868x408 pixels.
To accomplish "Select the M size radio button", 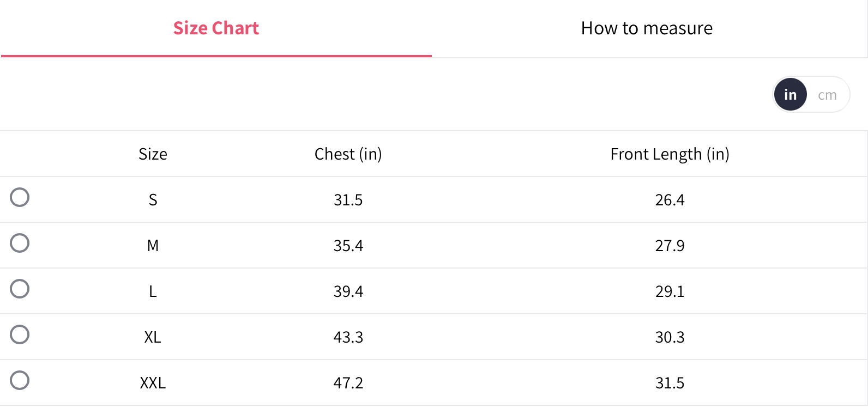I will tap(20, 243).
